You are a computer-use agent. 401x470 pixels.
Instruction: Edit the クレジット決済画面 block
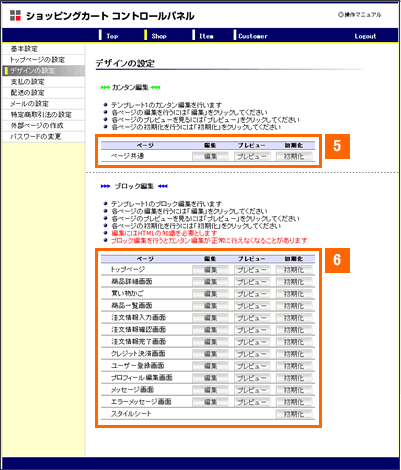coord(210,354)
